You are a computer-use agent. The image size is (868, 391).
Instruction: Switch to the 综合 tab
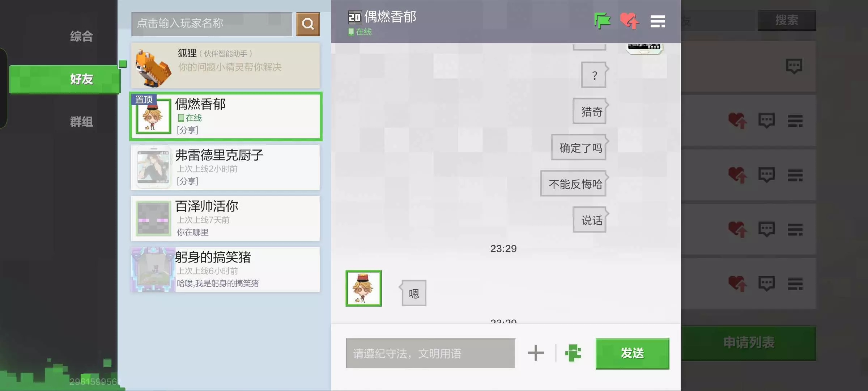point(81,36)
